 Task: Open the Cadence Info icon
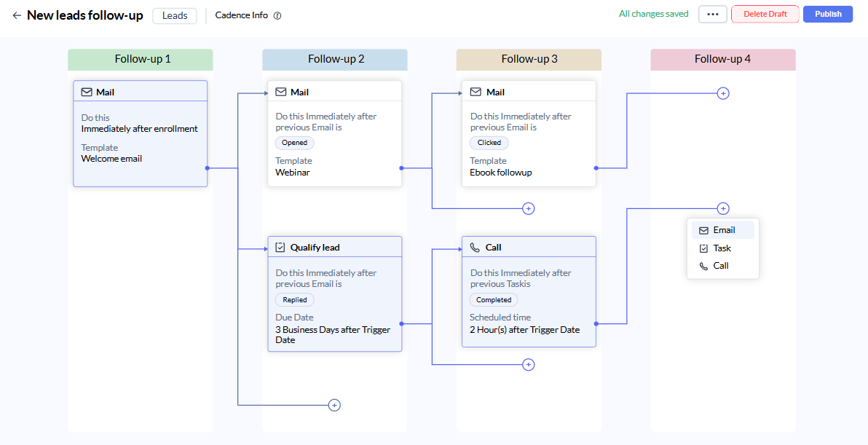[x=277, y=15]
